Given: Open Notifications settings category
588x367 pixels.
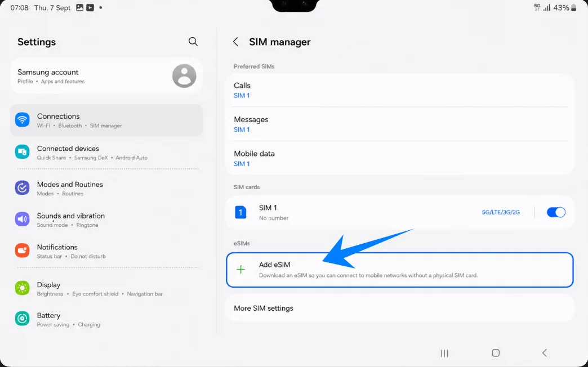Looking at the screenshot, I should [x=106, y=251].
